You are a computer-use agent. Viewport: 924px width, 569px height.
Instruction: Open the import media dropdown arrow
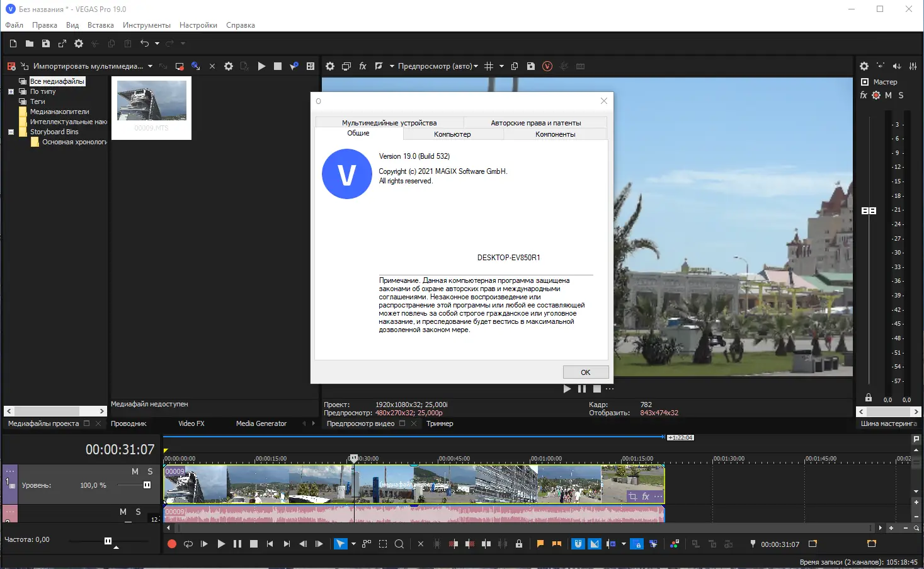pyautogui.click(x=150, y=66)
